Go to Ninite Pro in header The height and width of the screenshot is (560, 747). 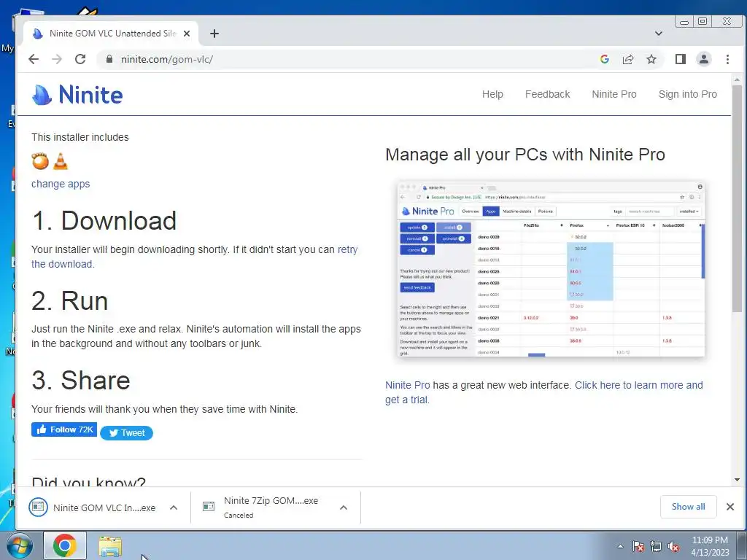point(614,94)
